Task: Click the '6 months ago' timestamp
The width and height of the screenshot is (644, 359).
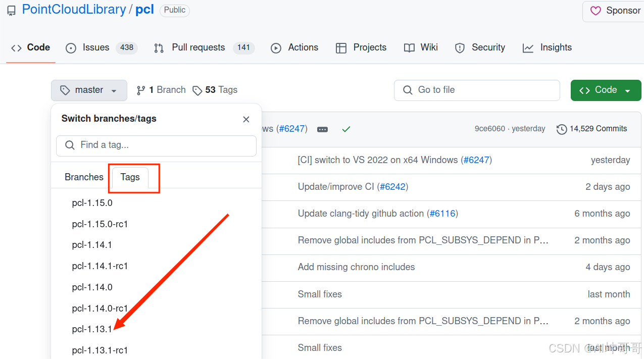Action: tap(602, 214)
